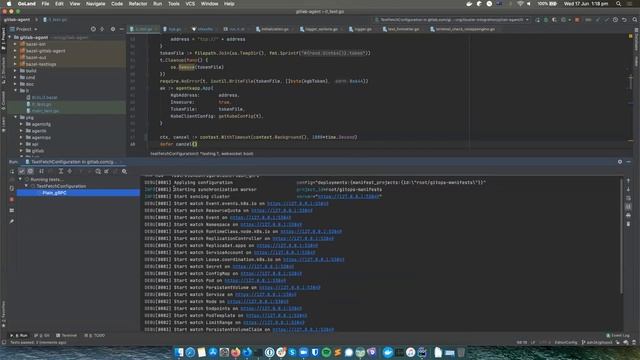Collapse the Running tests node
Image resolution: width=640 pixels, height=360 pixels.
[x=20, y=179]
